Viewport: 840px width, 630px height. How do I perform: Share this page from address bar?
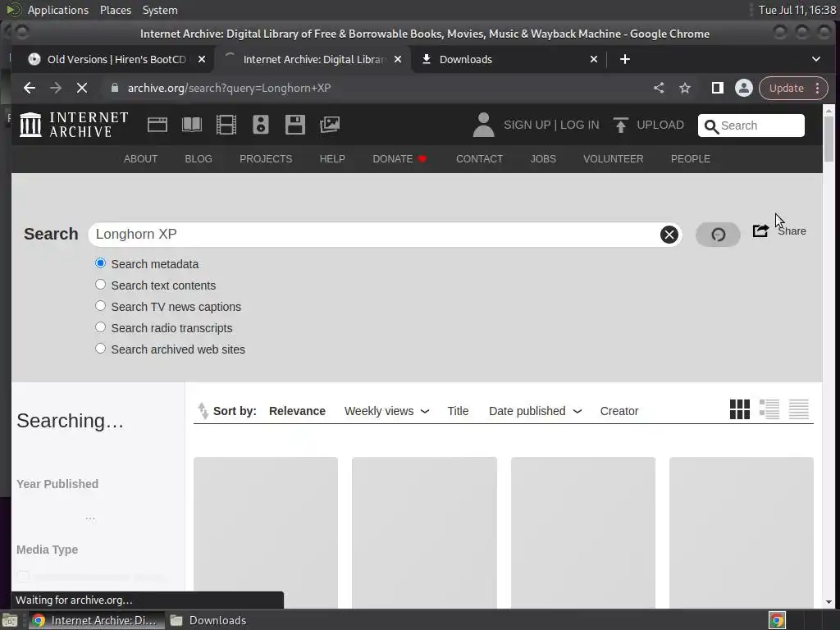click(659, 88)
